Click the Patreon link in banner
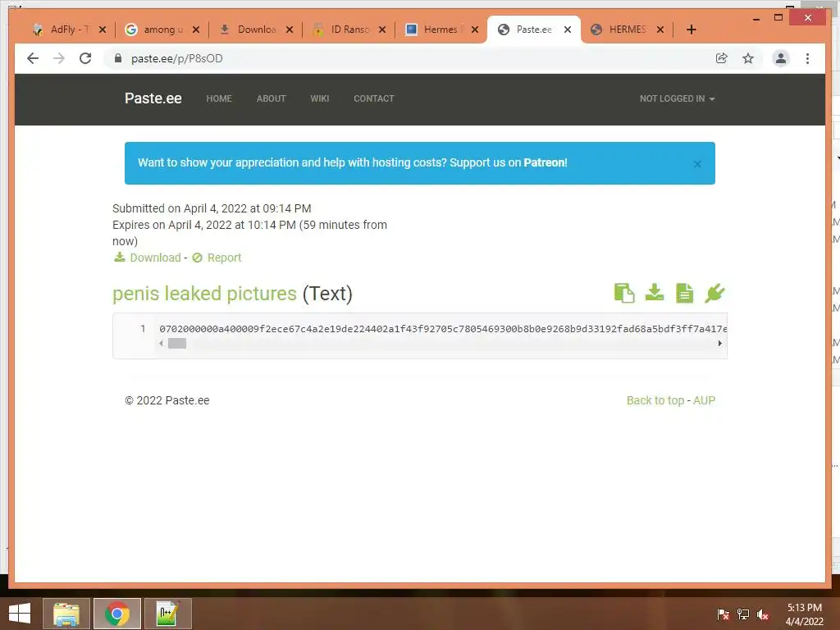 pos(546,162)
